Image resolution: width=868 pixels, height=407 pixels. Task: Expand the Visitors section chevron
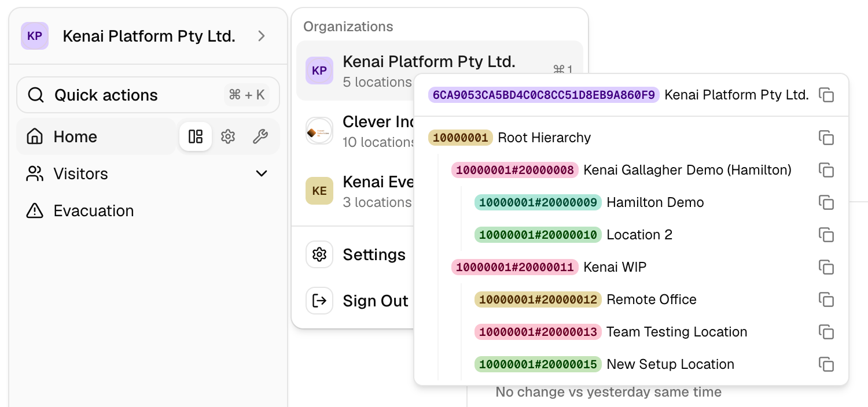point(262,173)
